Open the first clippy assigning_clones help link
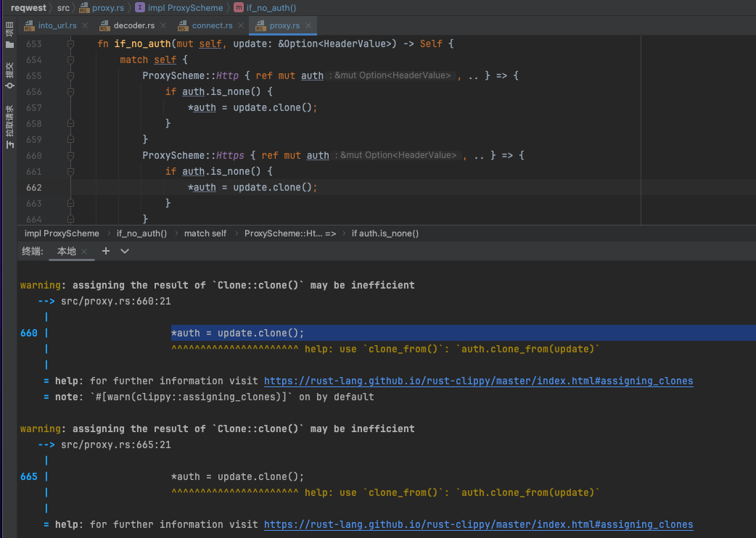Screen dimensions: 756x538 [x=478, y=381]
